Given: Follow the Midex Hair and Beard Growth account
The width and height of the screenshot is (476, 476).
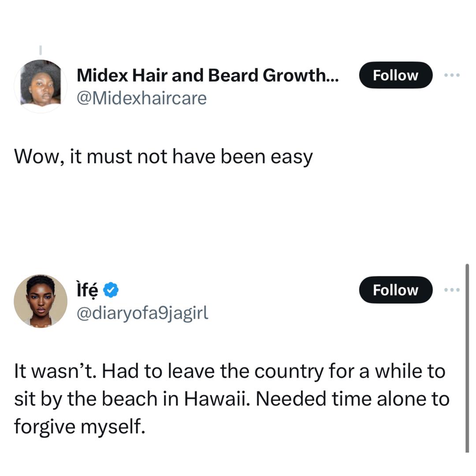Looking at the screenshot, I should (x=395, y=75).
